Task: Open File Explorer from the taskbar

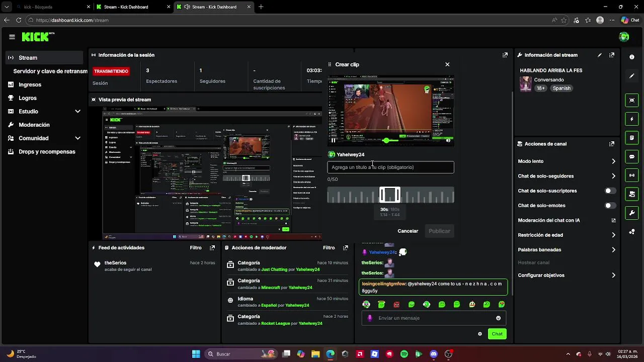Action: tap(315, 354)
